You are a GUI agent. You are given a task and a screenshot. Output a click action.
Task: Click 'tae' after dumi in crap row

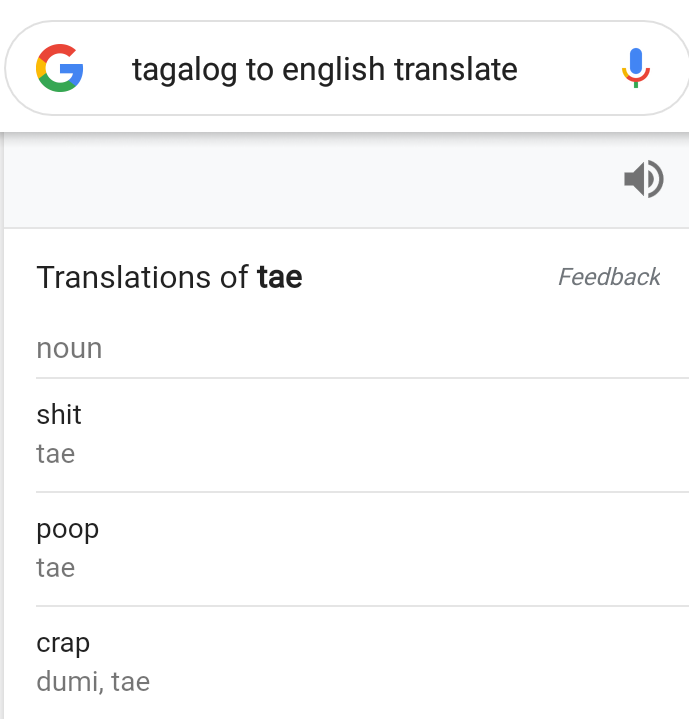tap(131, 682)
